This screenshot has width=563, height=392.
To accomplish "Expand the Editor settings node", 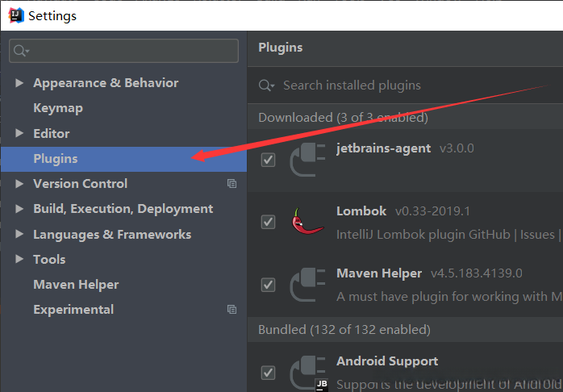I will coord(20,134).
